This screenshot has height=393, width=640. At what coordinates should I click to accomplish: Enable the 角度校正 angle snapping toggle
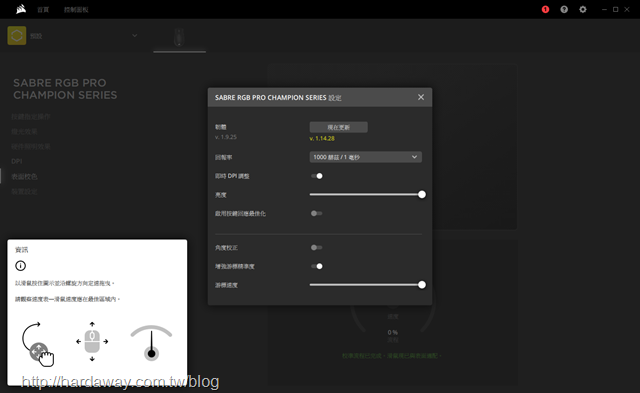[x=317, y=248]
